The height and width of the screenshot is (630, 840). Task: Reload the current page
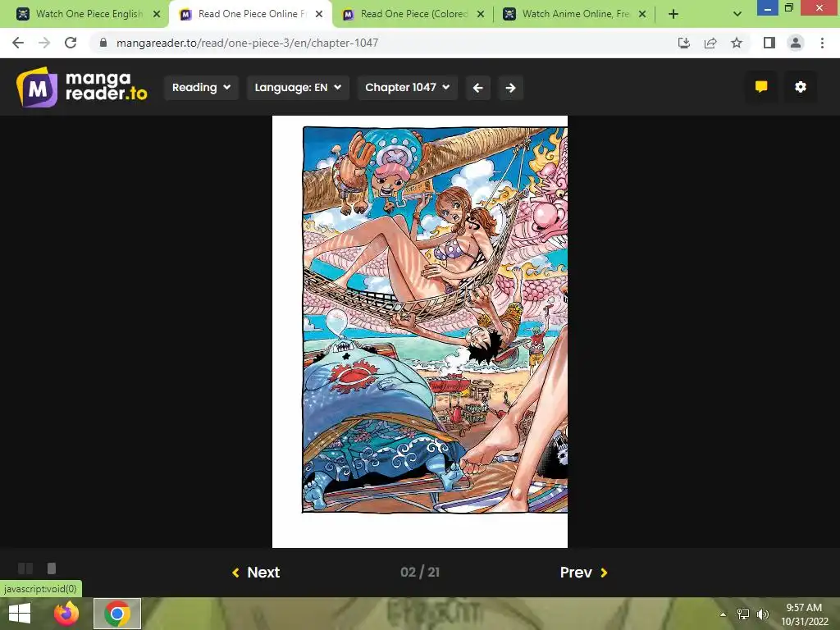(x=71, y=43)
